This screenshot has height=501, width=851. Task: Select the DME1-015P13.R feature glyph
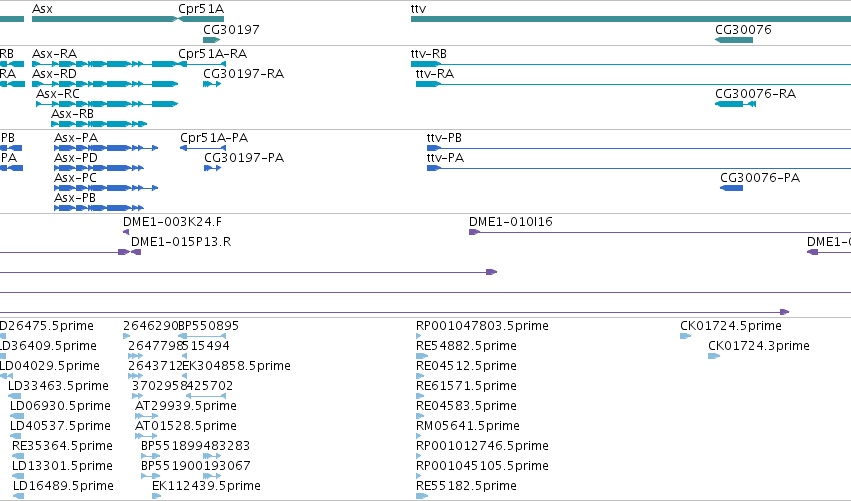coord(136,252)
